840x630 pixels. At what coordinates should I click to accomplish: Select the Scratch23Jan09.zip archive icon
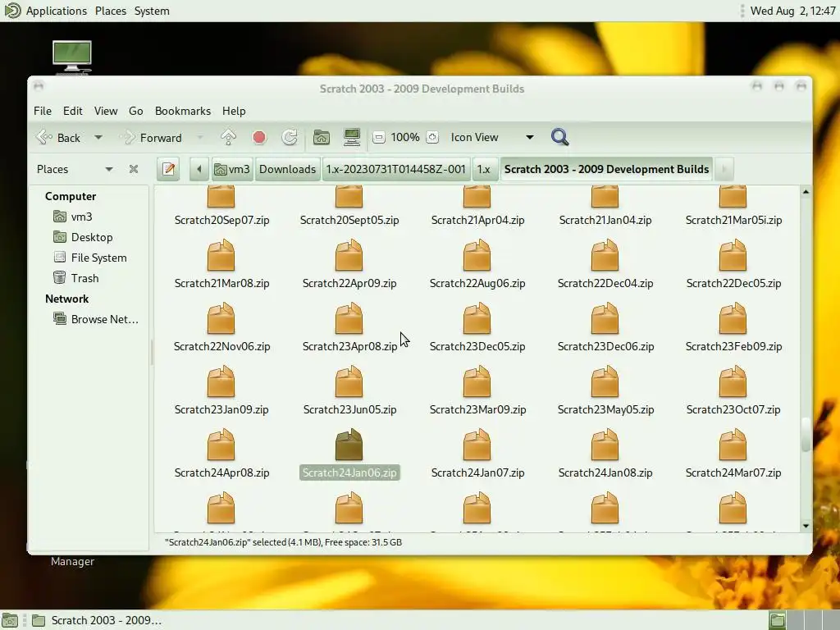(221, 382)
